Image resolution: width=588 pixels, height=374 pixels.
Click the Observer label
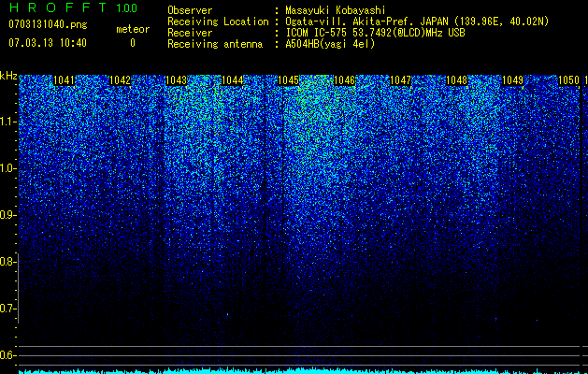(190, 10)
